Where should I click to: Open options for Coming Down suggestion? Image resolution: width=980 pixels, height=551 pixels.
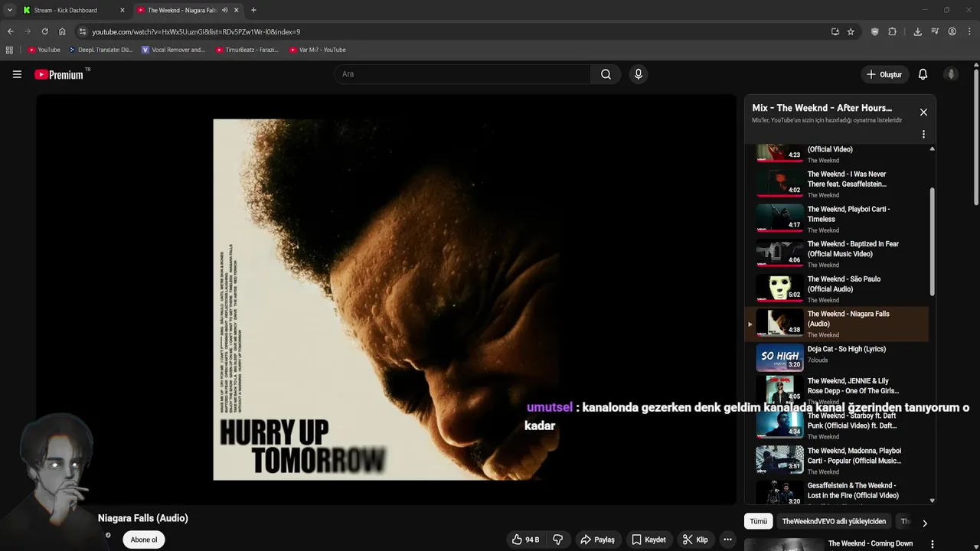(932, 544)
